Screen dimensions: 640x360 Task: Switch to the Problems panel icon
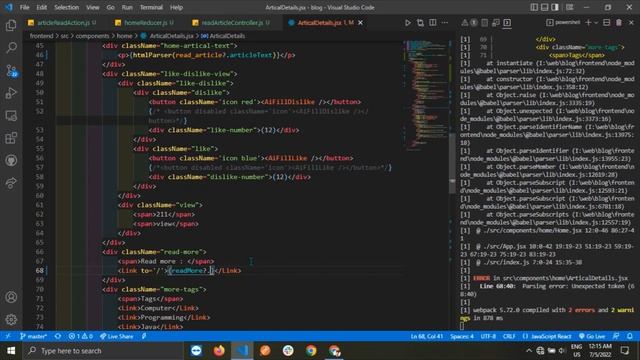click(464, 23)
